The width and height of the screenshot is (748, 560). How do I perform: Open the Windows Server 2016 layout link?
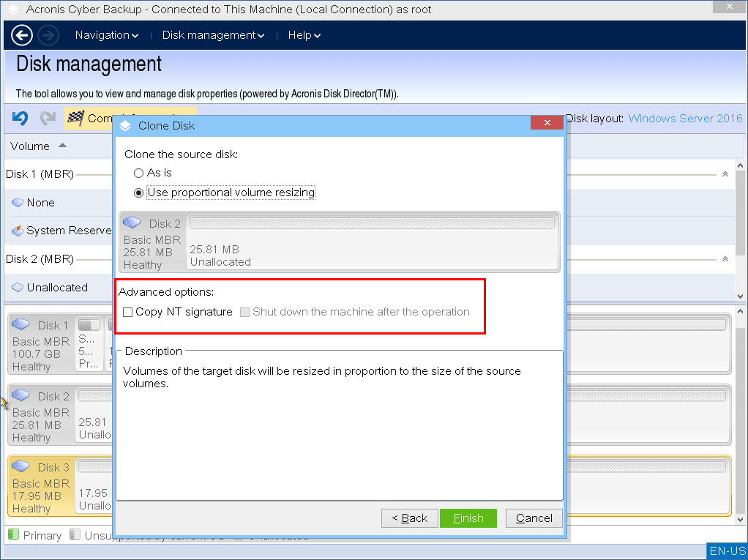685,119
